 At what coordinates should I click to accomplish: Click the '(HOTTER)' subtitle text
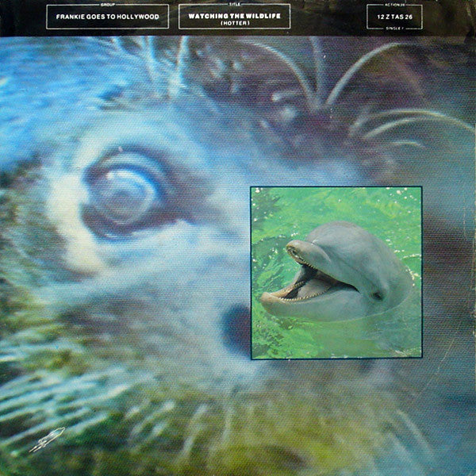(234, 21)
